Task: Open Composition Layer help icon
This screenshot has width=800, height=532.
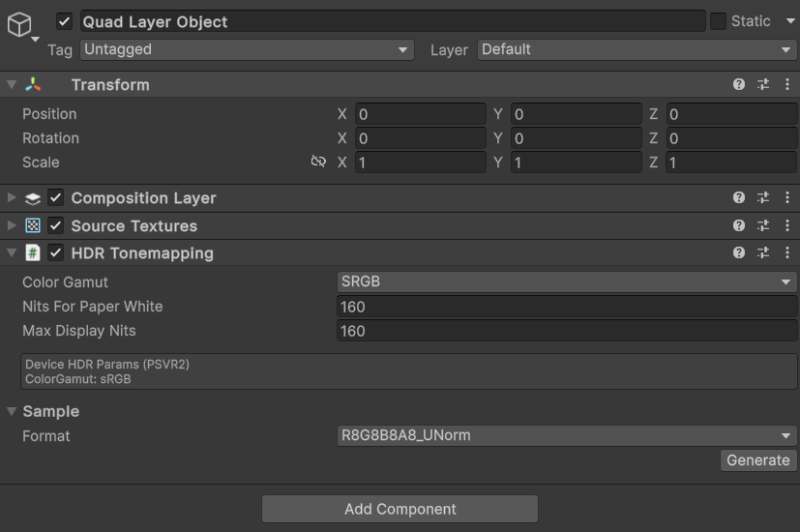Action: [739, 198]
